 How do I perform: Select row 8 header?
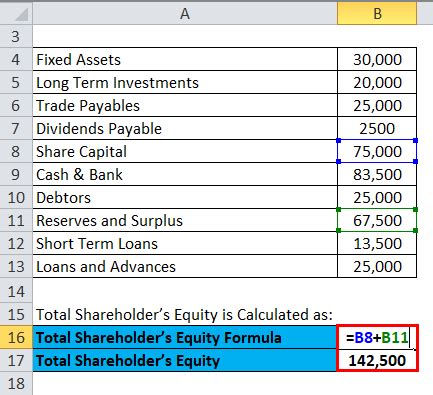(16, 151)
